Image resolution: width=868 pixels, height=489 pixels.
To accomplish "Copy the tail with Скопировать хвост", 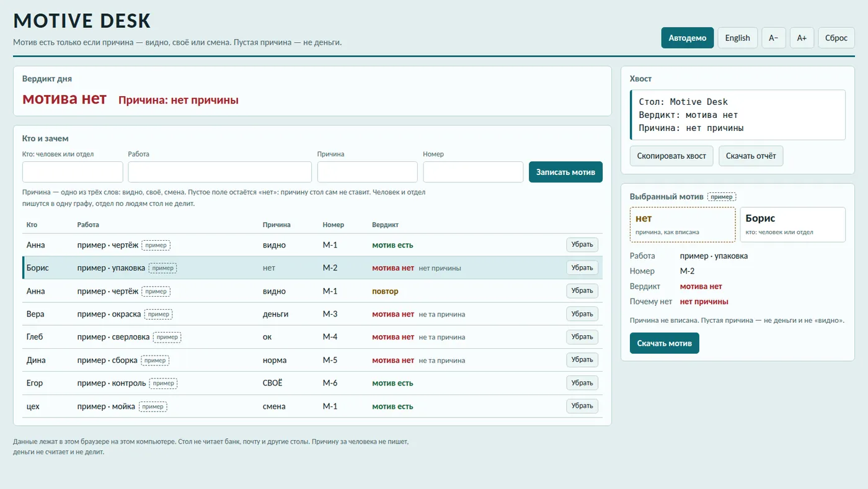I will click(x=672, y=156).
